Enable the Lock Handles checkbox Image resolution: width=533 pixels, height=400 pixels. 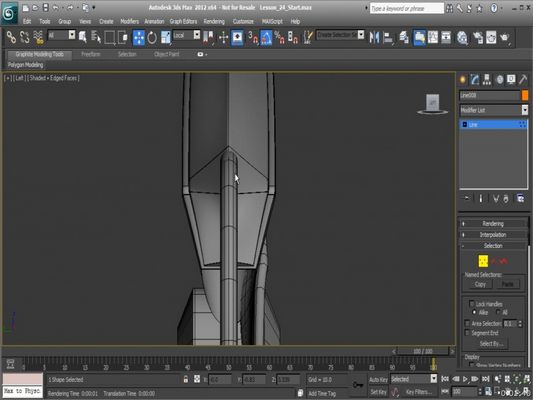[471, 303]
